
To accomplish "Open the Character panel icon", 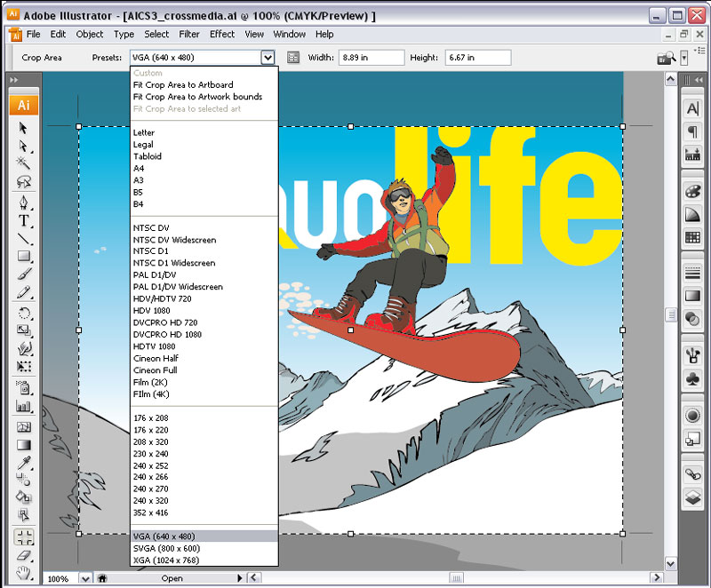I will (692, 108).
